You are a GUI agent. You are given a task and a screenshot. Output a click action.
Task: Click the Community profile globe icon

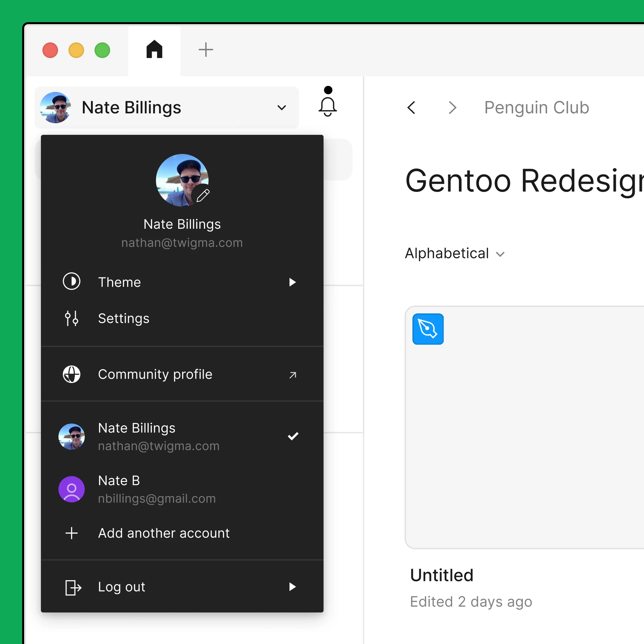tap(71, 374)
